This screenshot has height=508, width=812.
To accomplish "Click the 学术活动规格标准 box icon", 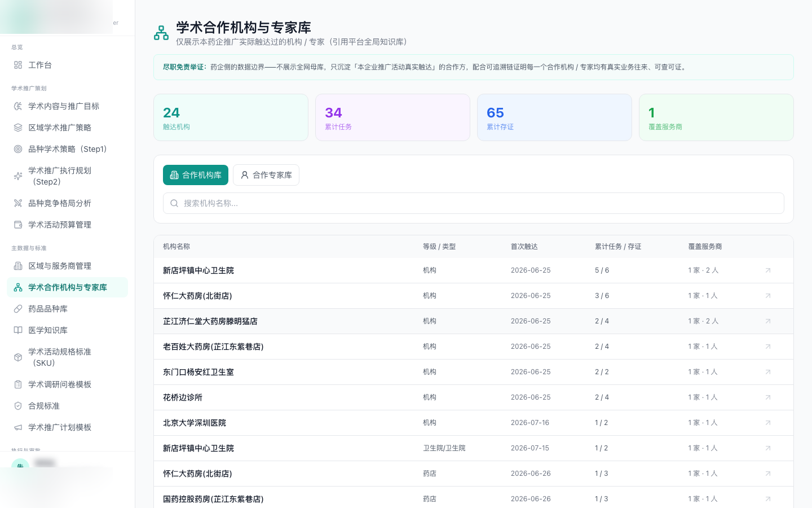I will (x=18, y=357).
